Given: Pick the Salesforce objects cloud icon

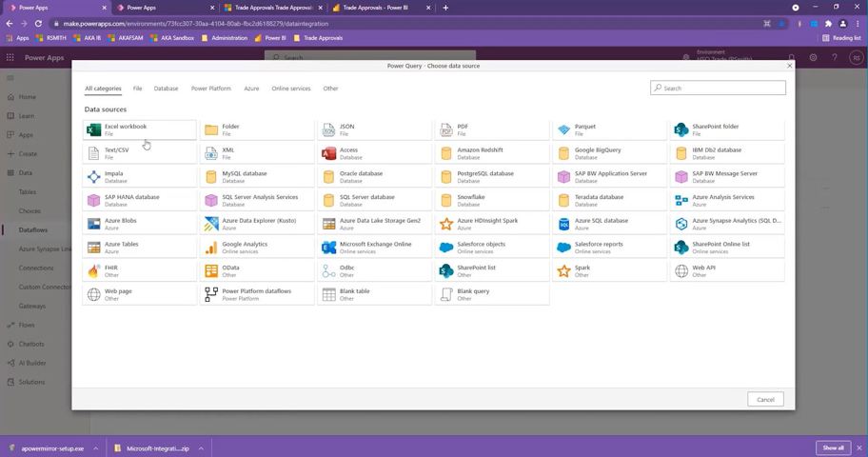Looking at the screenshot, I should 446,248.
